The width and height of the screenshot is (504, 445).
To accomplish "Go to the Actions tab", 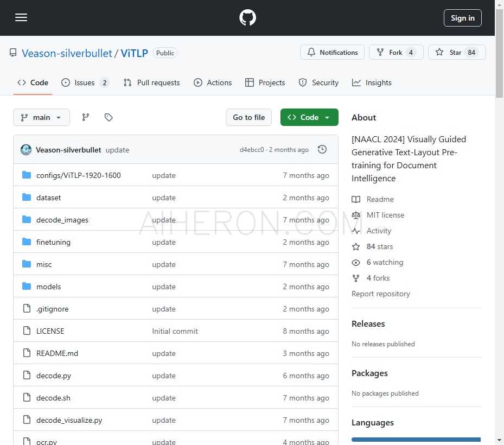I will [x=213, y=82].
